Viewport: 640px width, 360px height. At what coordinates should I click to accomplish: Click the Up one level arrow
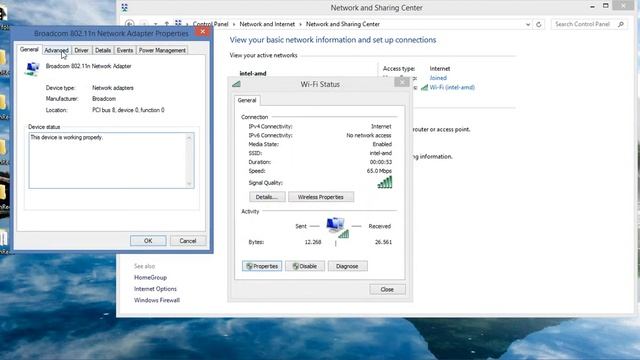(167, 24)
